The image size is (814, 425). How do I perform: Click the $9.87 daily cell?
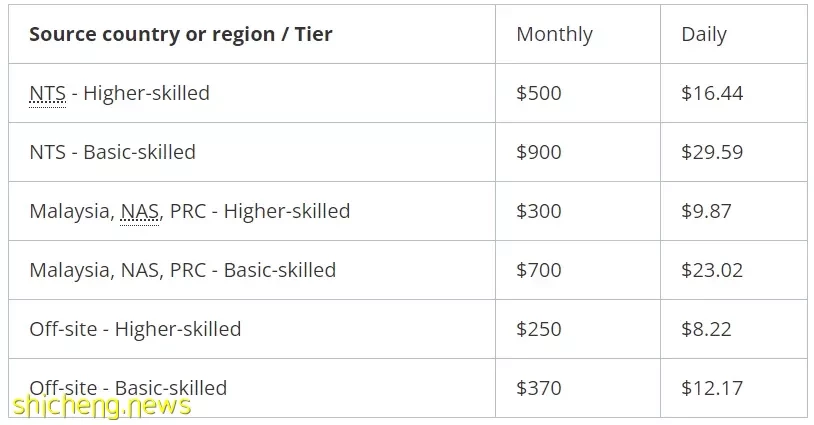tap(707, 211)
